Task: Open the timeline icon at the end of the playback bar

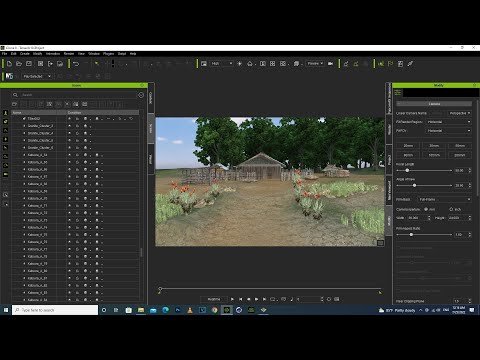Action: point(337,299)
